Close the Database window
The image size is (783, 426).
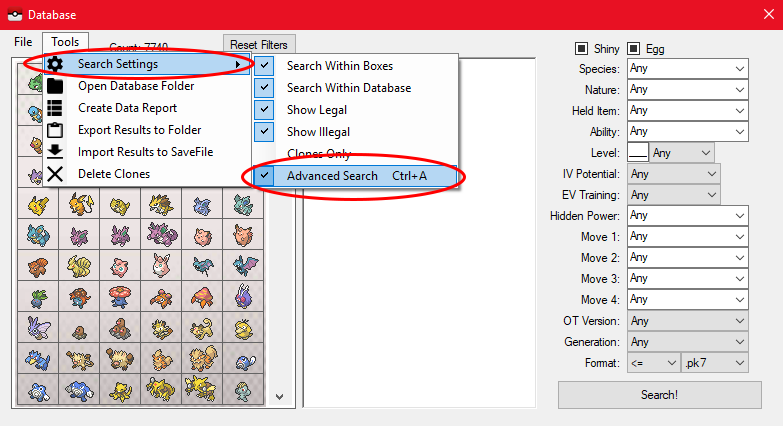tap(759, 15)
